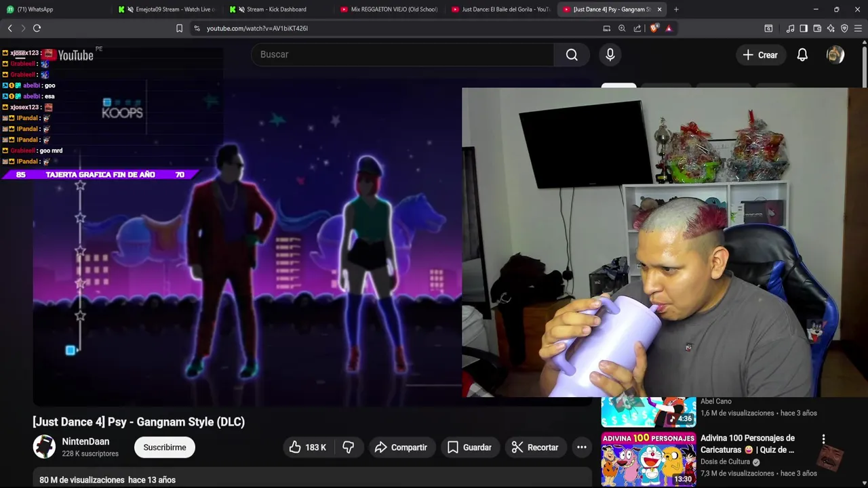
Task: Switch to the Emejota09 Stream tab
Action: (x=166, y=9)
